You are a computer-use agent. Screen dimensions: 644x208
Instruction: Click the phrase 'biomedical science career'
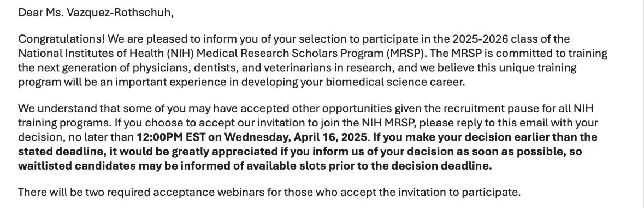395,82
